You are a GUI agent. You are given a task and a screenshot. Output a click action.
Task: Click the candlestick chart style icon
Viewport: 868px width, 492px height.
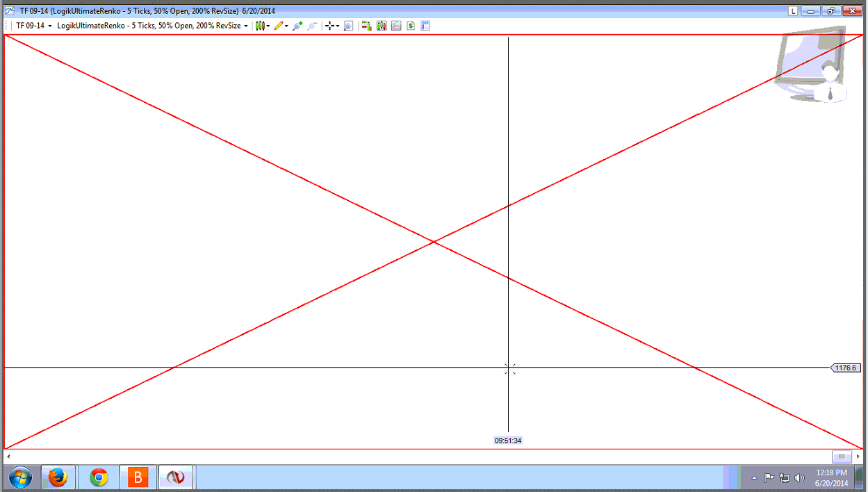tap(260, 26)
